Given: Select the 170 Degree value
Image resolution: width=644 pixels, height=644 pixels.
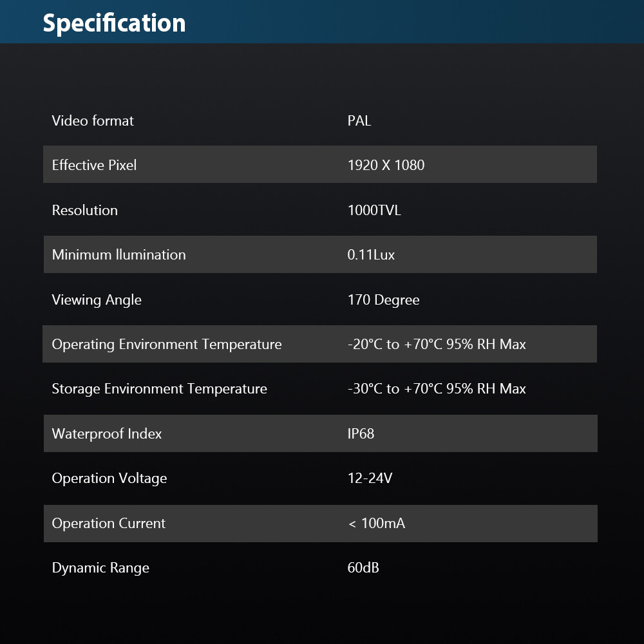Looking at the screenshot, I should [x=383, y=299].
